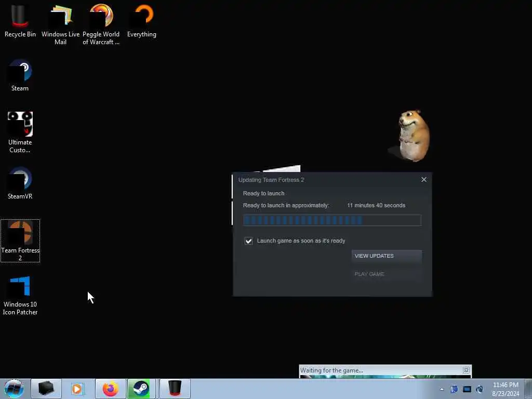The height and width of the screenshot is (399, 532).
Task: Show hidden system tray icons
Action: 442,390
